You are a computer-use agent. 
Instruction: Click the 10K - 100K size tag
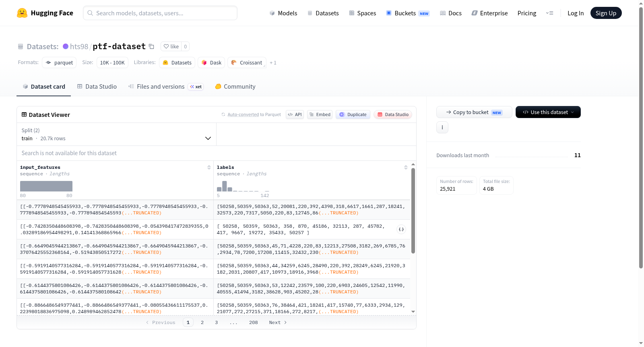112,62
